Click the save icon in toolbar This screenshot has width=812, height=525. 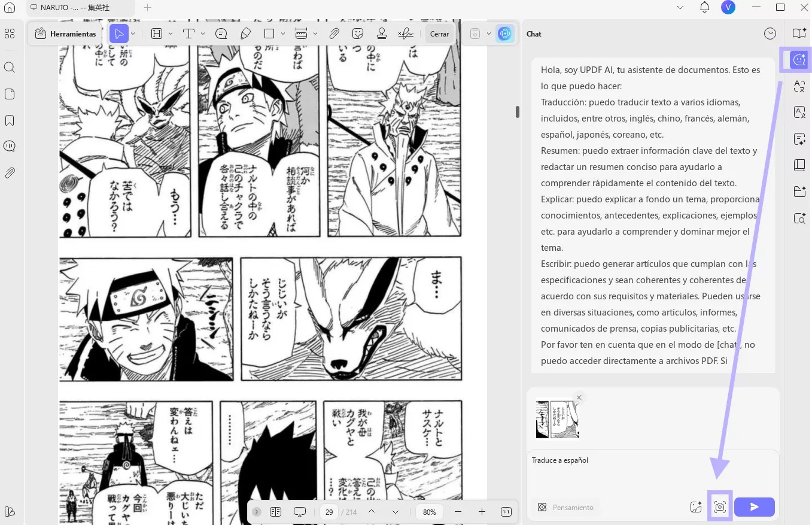coord(475,34)
